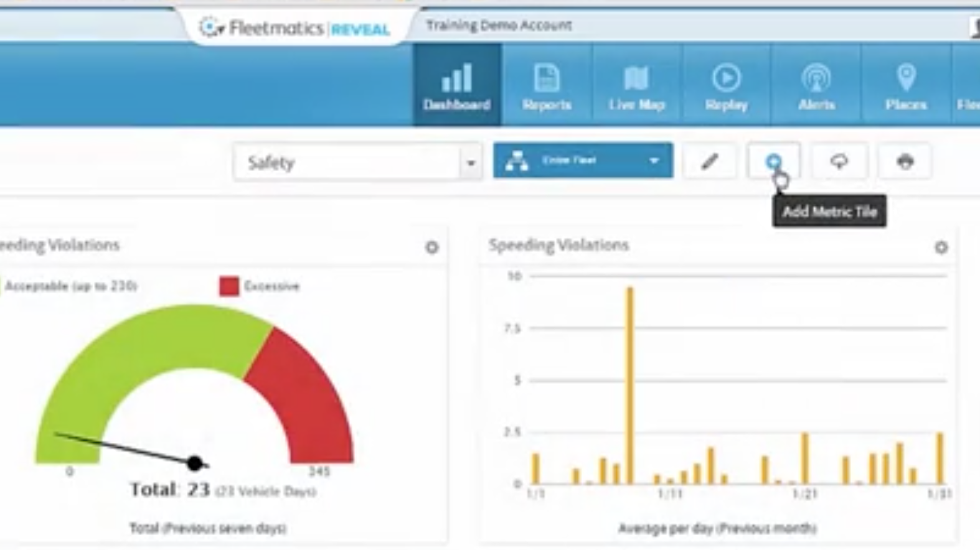
Task: Open the Entire Fleet group selector
Action: coord(582,161)
